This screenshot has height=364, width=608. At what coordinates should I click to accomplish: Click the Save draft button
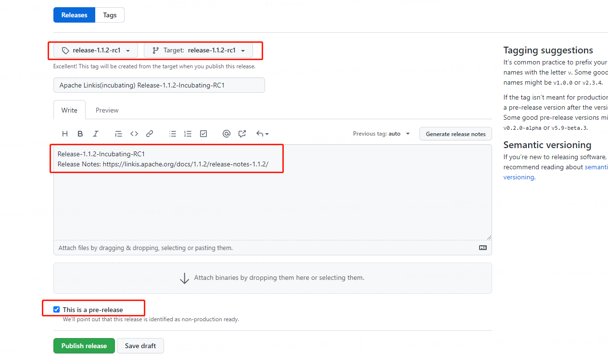click(140, 346)
